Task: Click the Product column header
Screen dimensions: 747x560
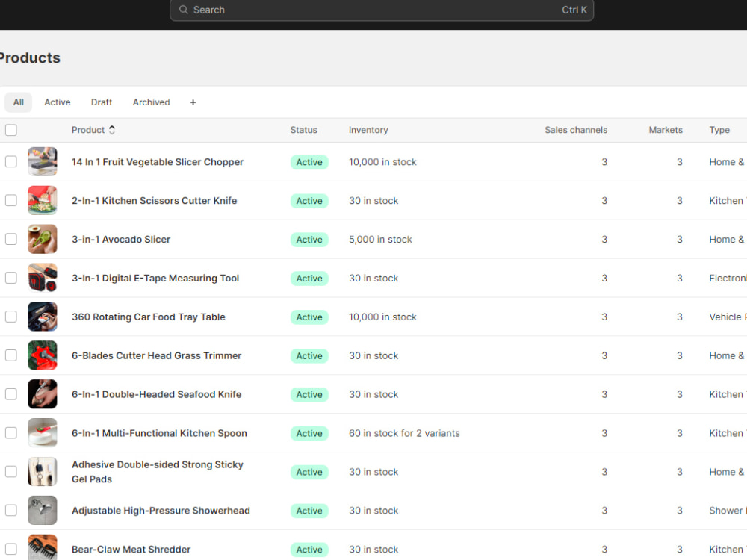Action: click(88, 130)
